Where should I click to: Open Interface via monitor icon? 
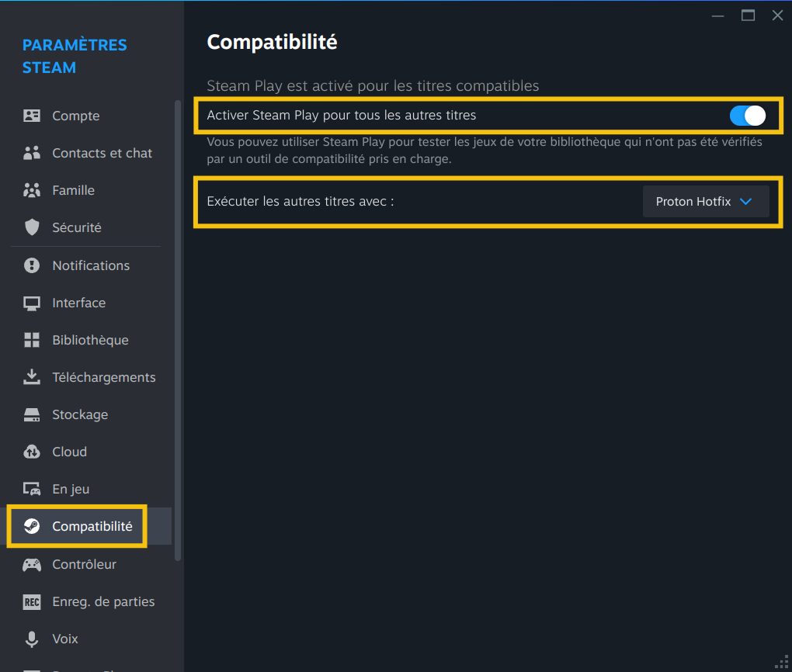pyautogui.click(x=32, y=303)
